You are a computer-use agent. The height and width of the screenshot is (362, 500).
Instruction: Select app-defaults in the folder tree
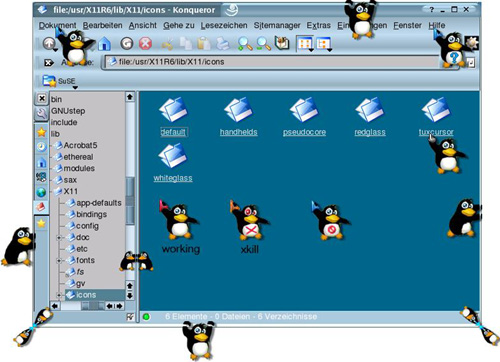(99, 203)
